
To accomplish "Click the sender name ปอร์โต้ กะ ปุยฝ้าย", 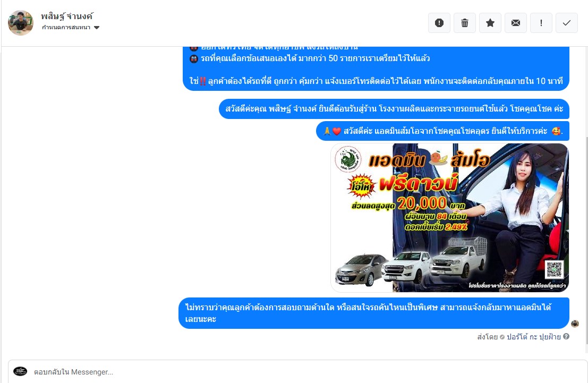I will (534, 337).
